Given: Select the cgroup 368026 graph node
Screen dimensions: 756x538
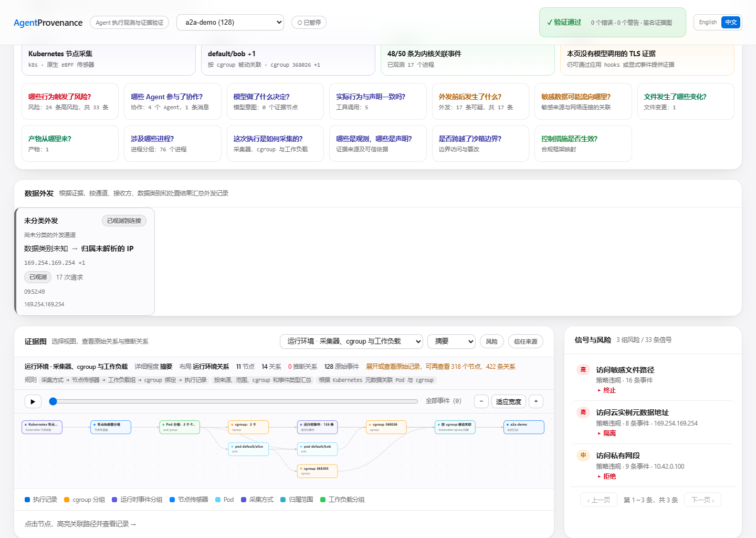Looking at the screenshot, I should [x=386, y=427].
